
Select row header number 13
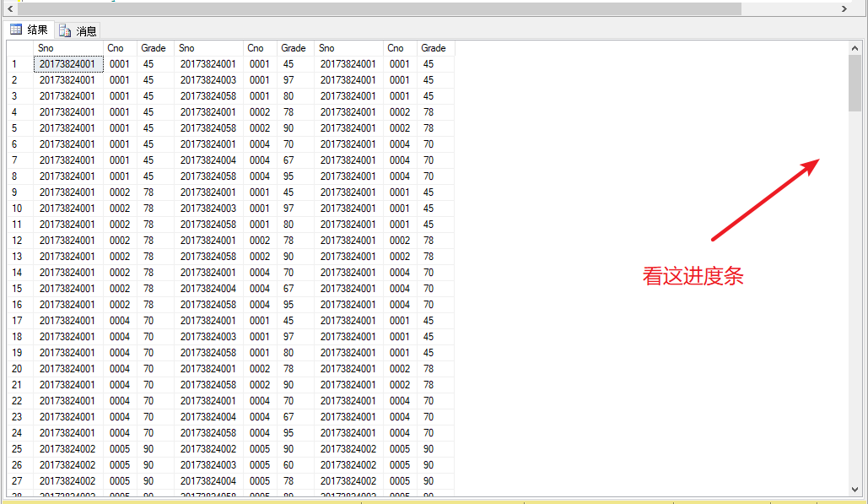pyautogui.click(x=20, y=257)
